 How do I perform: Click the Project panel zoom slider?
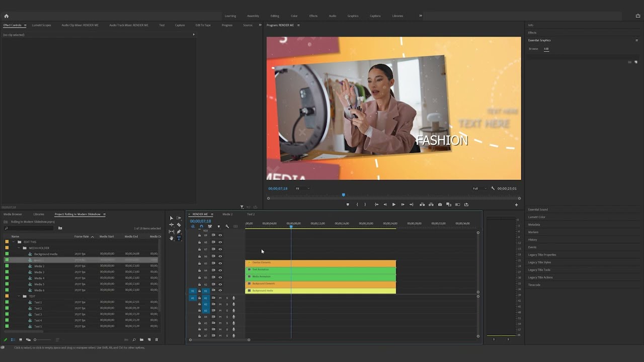[43, 340]
